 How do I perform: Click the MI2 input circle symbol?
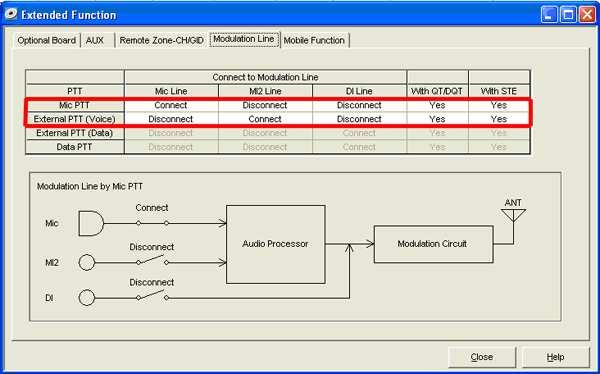[x=87, y=263]
